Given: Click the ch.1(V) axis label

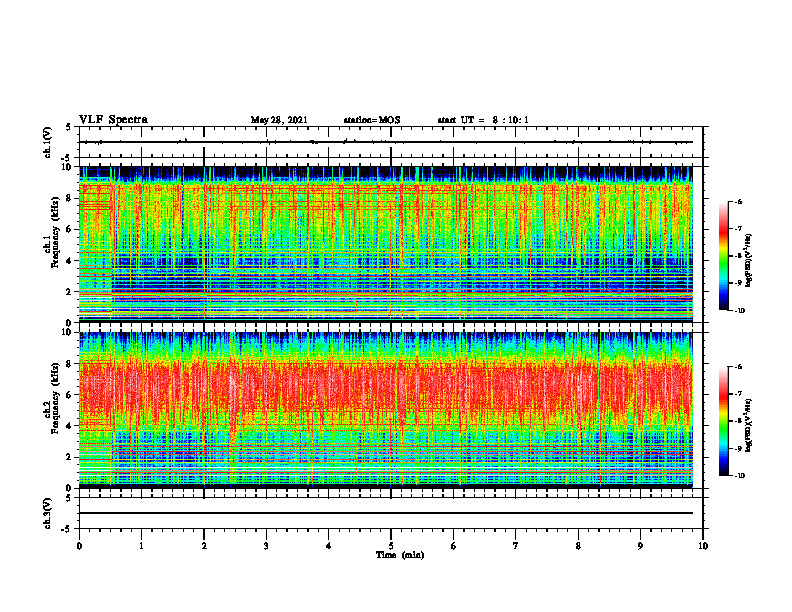Looking at the screenshot, I should [48, 142].
